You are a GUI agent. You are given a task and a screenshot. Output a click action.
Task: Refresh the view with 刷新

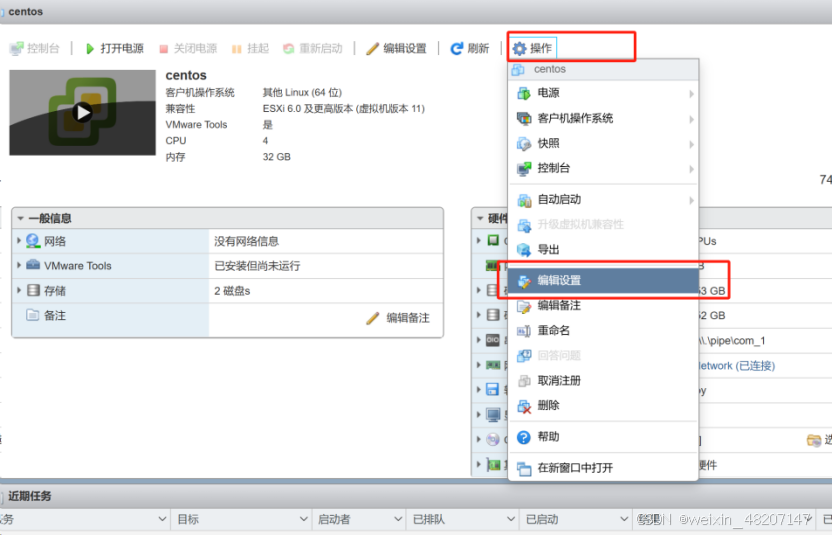(470, 48)
